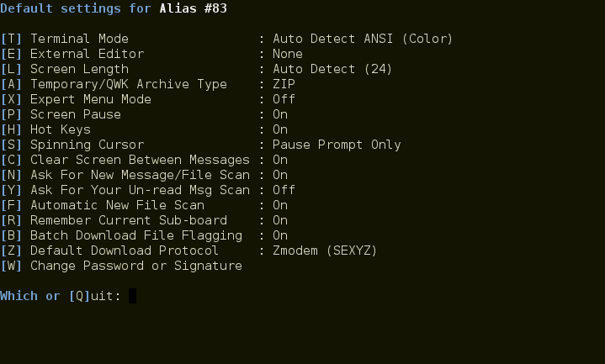This screenshot has width=605, height=364.
Task: Toggle [F] Automatic New File Scan
Action: pyautogui.click(x=144, y=205)
